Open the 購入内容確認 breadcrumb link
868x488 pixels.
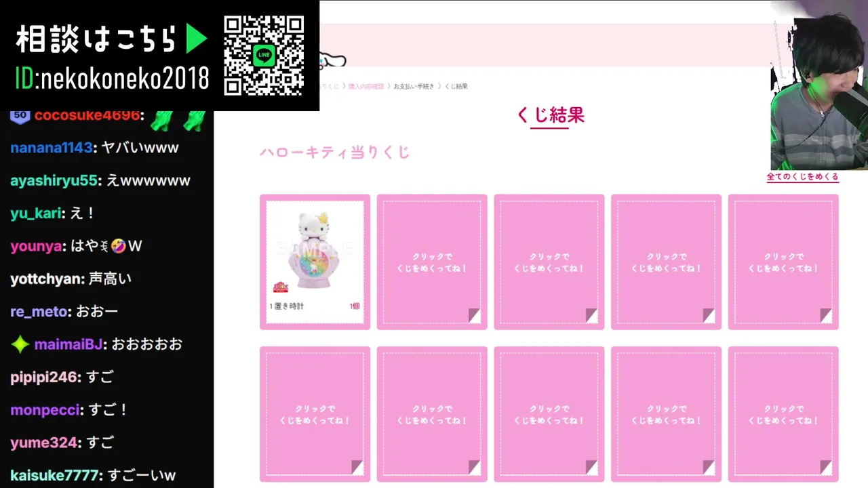tap(366, 86)
